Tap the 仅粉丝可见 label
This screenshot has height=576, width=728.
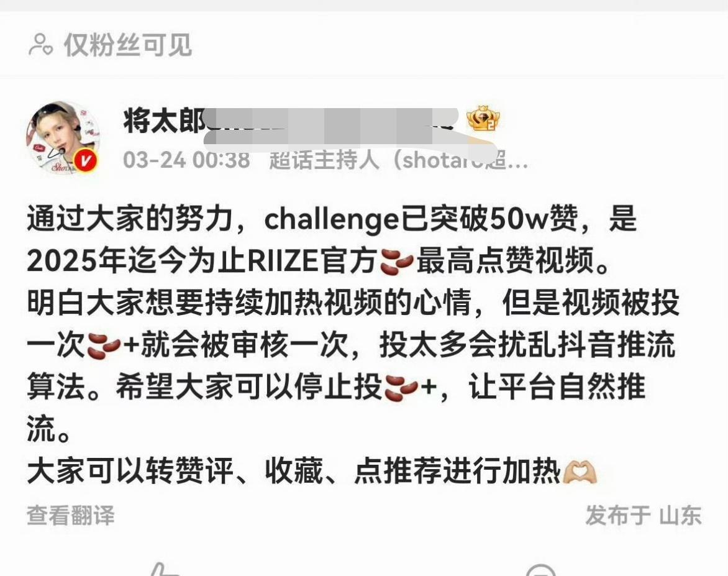[x=128, y=45]
